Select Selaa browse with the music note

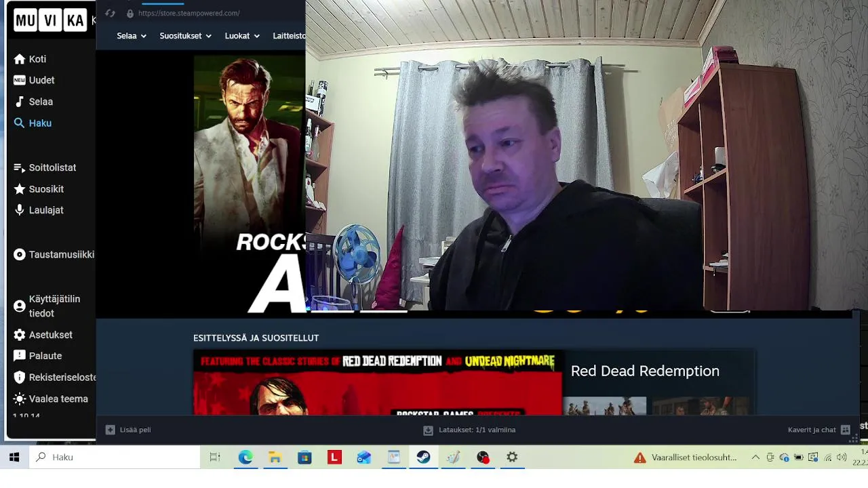[33, 102]
